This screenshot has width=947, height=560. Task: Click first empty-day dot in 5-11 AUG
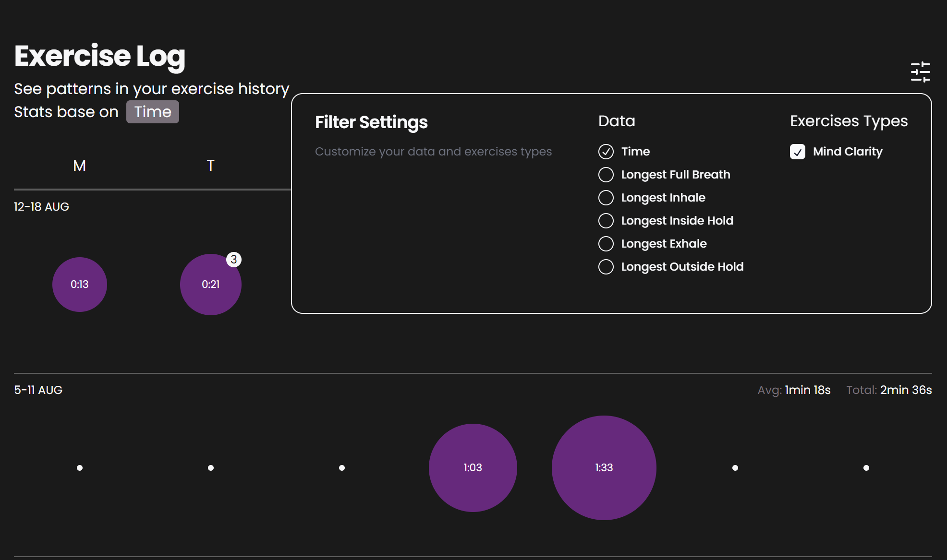point(80,468)
